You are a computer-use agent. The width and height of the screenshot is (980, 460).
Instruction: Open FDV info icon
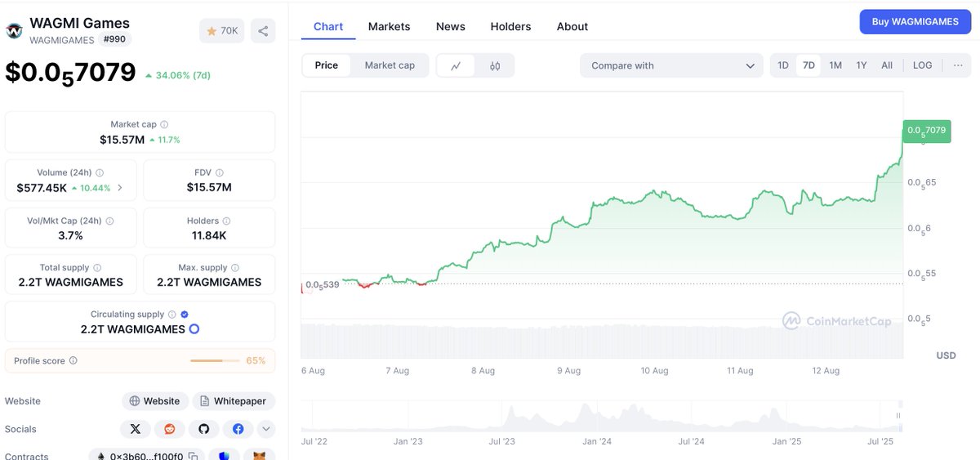(x=220, y=173)
